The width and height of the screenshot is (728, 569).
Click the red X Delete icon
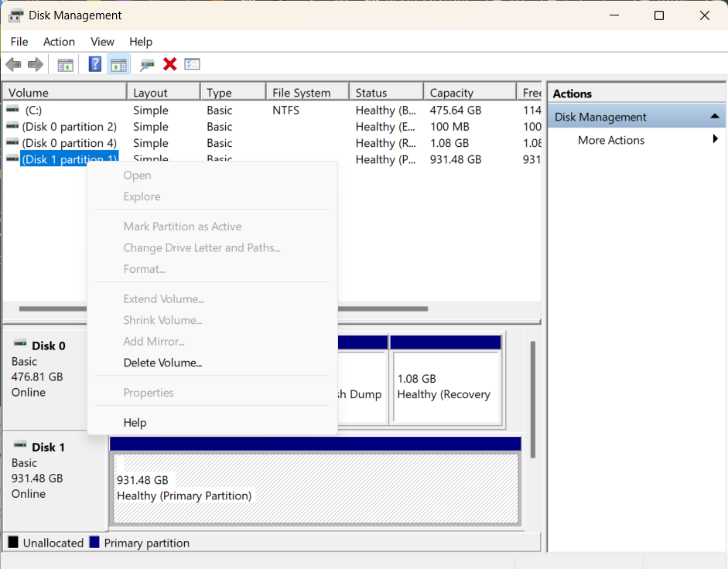(x=169, y=64)
